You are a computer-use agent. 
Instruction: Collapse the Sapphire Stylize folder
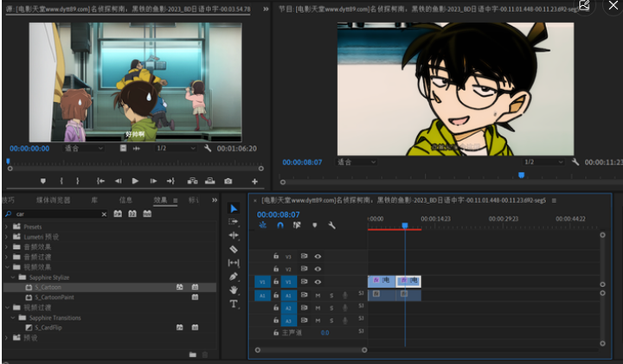click(13, 278)
